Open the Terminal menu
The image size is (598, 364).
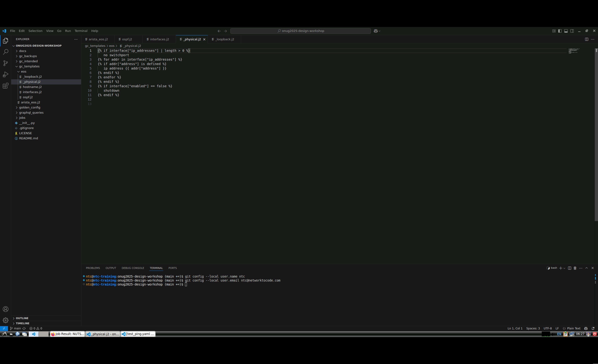point(81,31)
